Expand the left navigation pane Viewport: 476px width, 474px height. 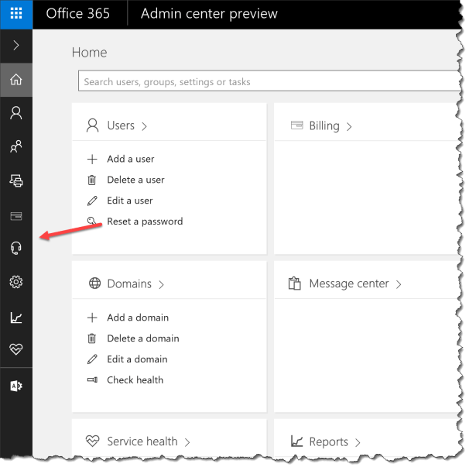pyautogui.click(x=15, y=46)
